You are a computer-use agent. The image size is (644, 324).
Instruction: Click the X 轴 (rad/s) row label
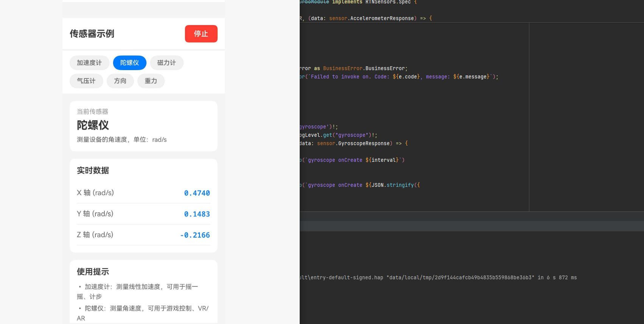click(95, 193)
